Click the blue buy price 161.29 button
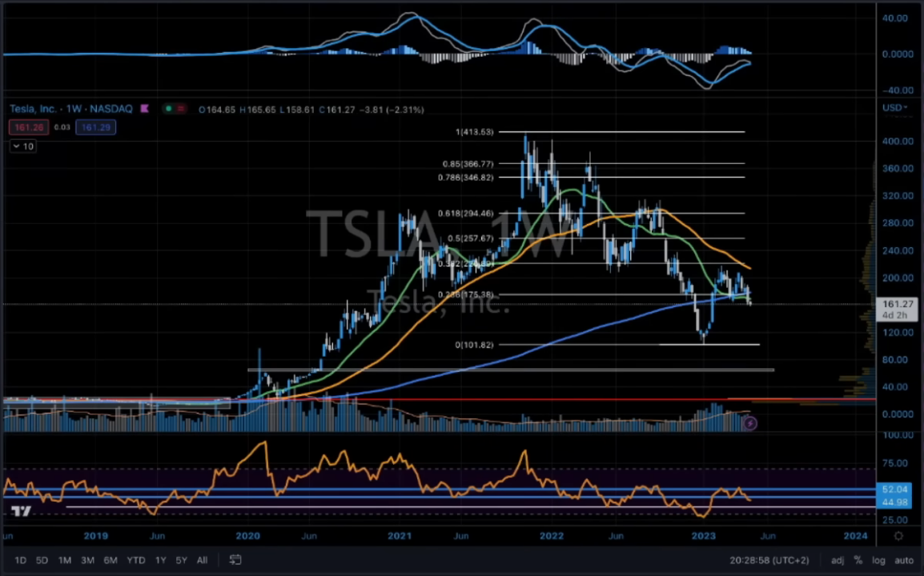This screenshot has height=576, width=924. (96, 127)
